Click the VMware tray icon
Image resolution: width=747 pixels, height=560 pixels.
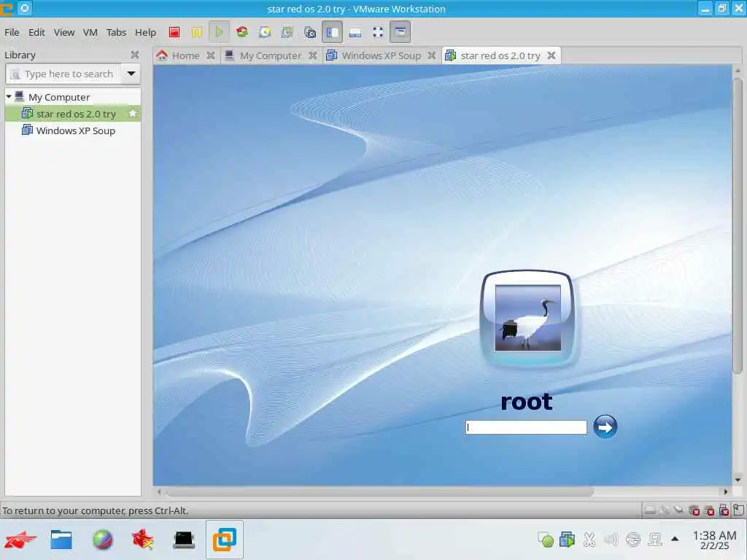568,540
